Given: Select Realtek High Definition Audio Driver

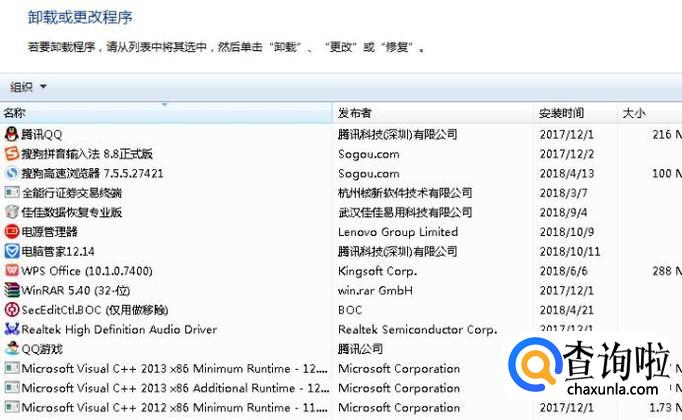Looking at the screenshot, I should point(119,330).
